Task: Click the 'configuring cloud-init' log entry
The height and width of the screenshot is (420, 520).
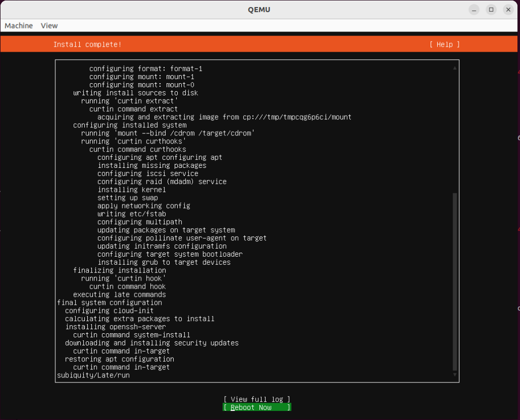Action: 109,310
